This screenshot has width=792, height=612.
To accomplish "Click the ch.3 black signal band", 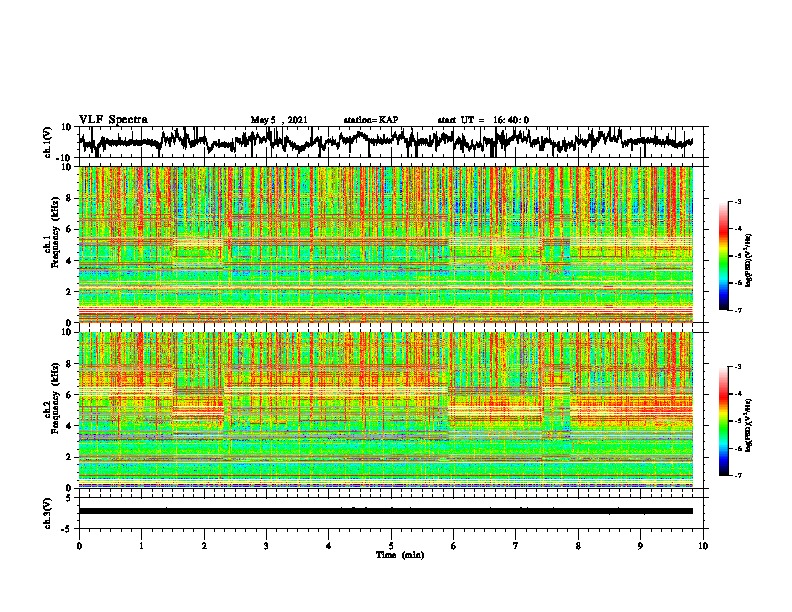I will [386, 511].
